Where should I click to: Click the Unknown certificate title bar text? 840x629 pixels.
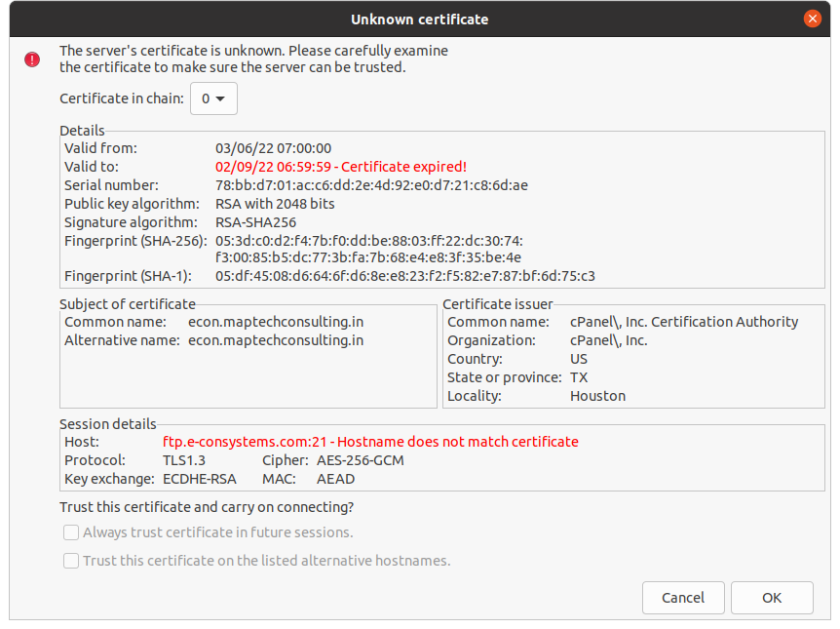pyautogui.click(x=419, y=20)
